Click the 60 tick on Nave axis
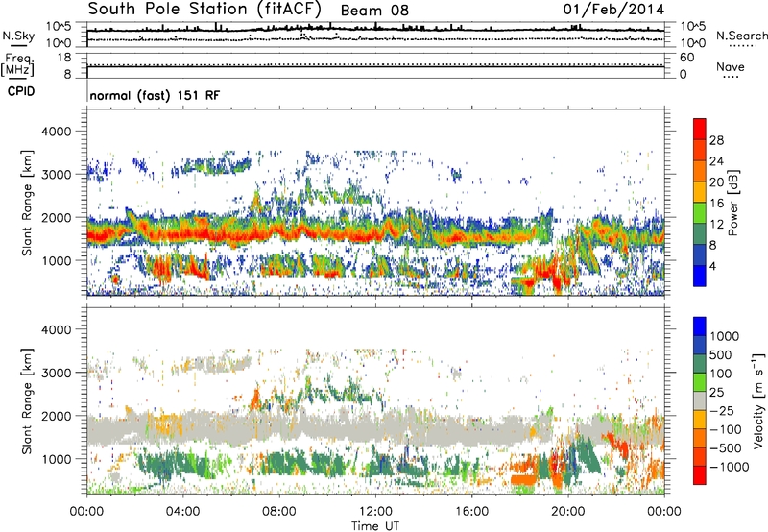Viewport: 768px width, 532px height. coord(686,58)
